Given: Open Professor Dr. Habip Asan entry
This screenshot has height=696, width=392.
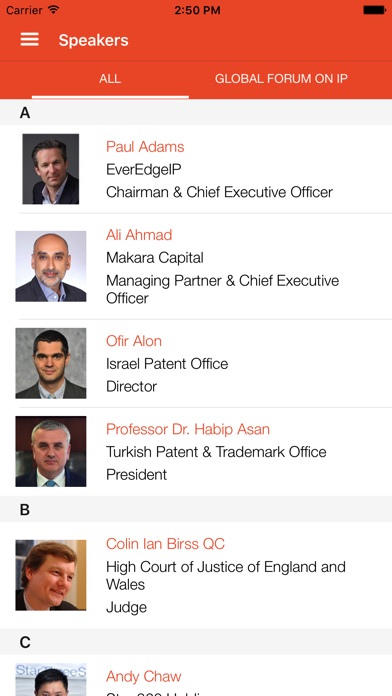Looking at the screenshot, I should (196, 451).
